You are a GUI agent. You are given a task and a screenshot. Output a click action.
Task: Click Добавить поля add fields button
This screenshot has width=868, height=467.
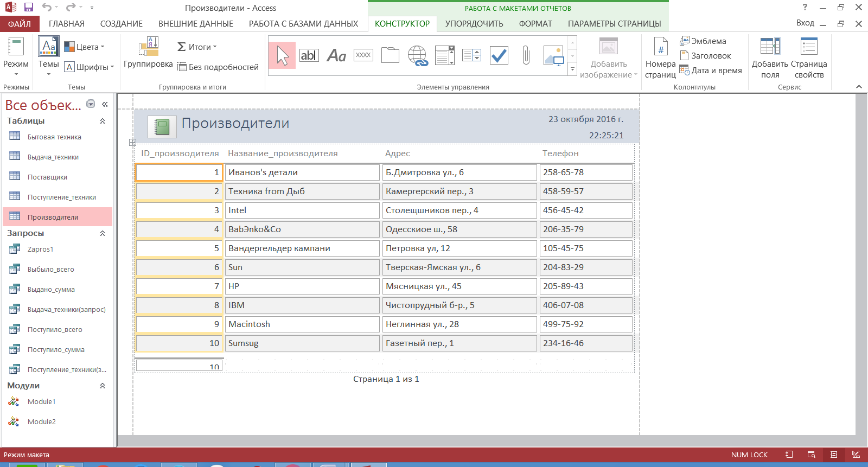[770, 57]
